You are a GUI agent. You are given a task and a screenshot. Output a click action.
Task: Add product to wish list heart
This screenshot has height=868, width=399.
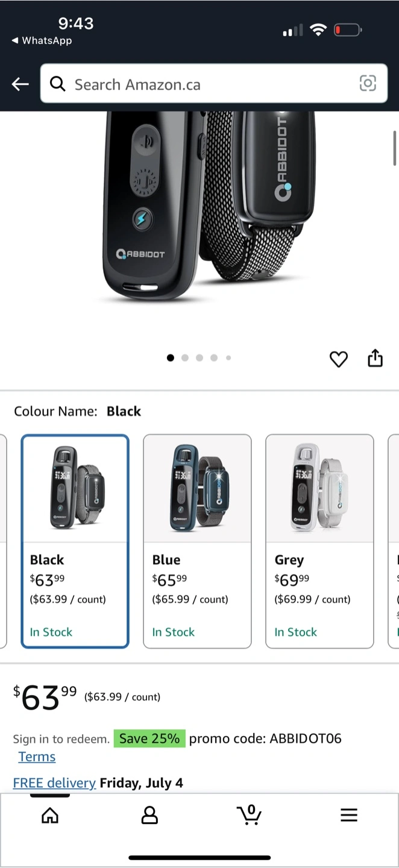[339, 359]
